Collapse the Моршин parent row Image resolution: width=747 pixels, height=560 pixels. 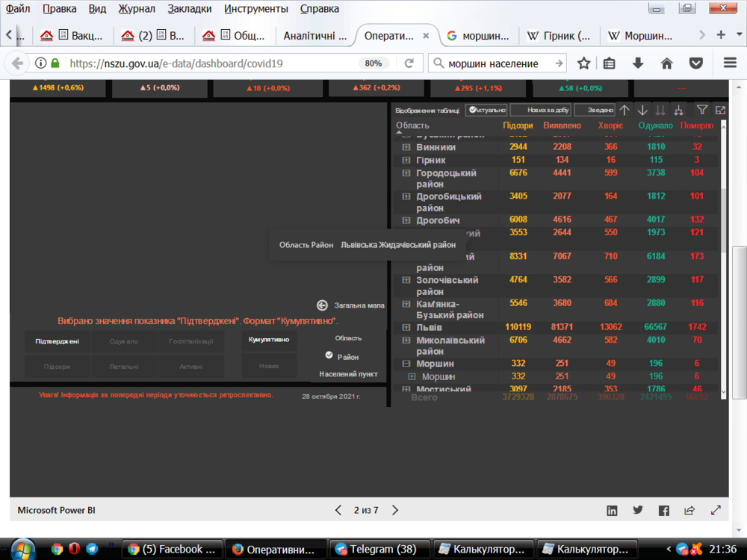[406, 364]
